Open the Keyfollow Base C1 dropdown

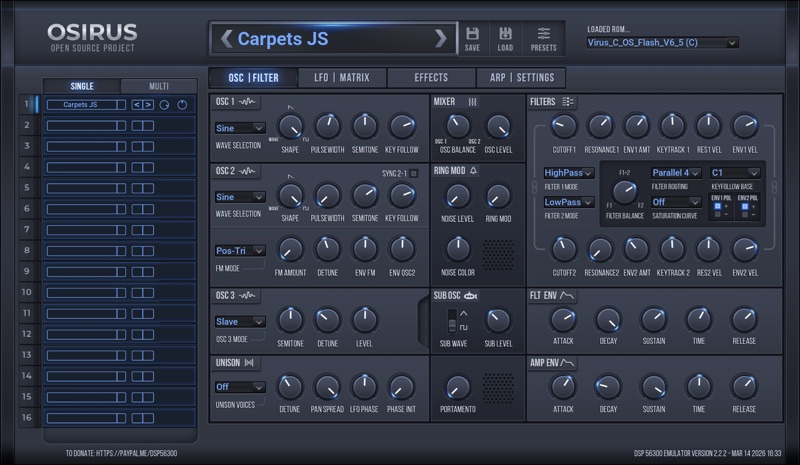tap(735, 173)
